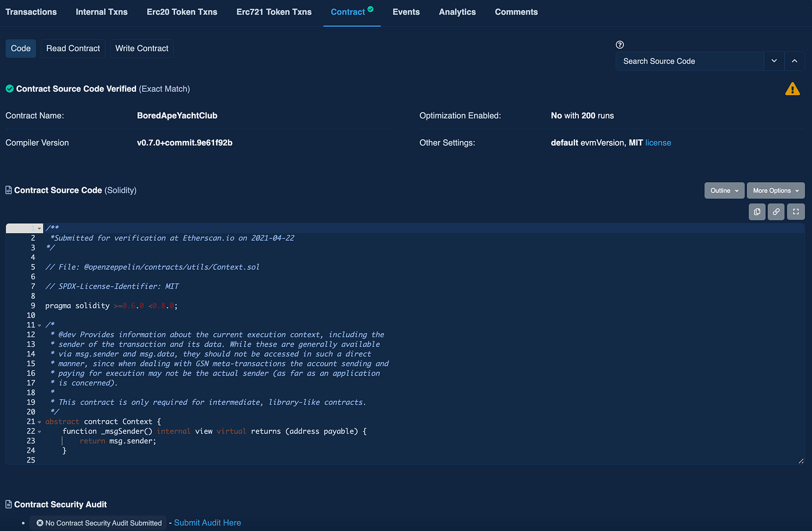Image resolution: width=812 pixels, height=531 pixels.
Task: Open the Submit Audit Here link
Action: (x=207, y=523)
